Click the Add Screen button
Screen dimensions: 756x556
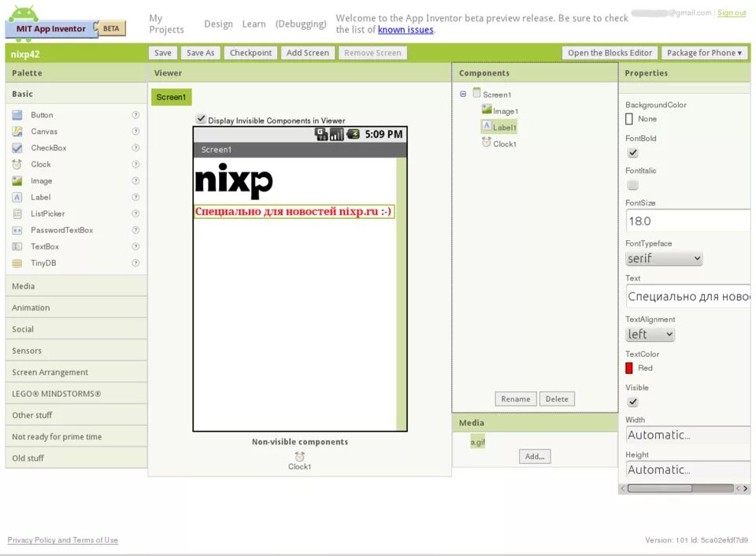click(308, 53)
